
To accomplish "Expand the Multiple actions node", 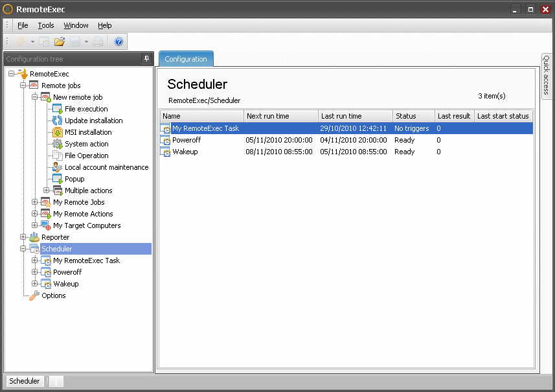I will tap(47, 190).
